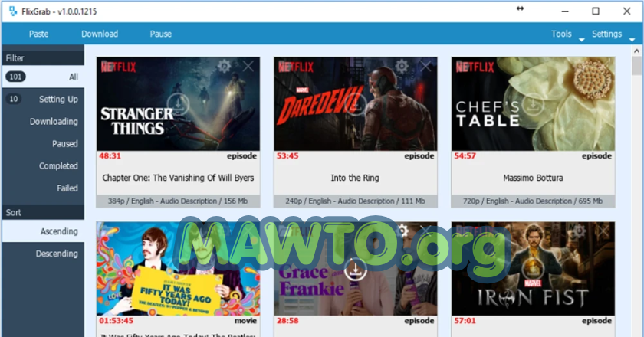Click the vertical scrollbar thumb

[636, 66]
